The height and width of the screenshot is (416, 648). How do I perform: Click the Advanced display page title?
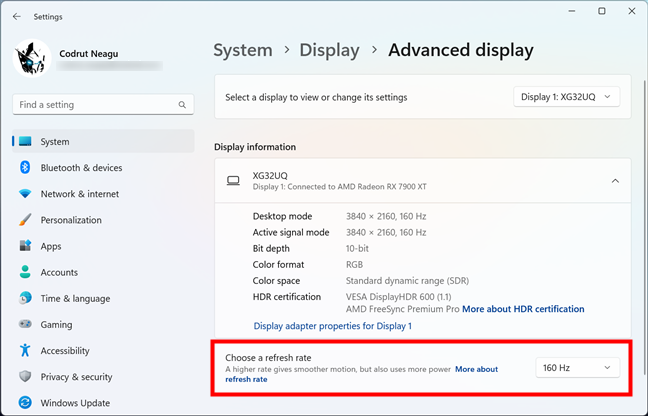[461, 50]
